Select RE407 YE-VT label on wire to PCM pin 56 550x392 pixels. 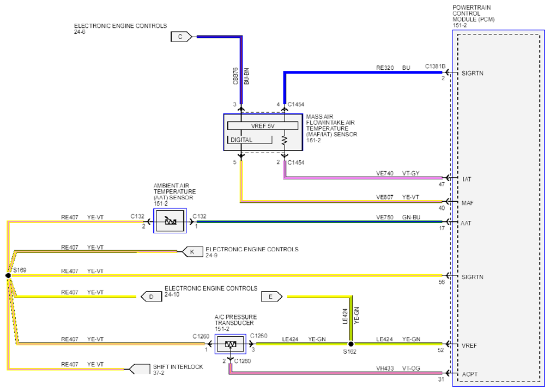pyautogui.click(x=82, y=271)
